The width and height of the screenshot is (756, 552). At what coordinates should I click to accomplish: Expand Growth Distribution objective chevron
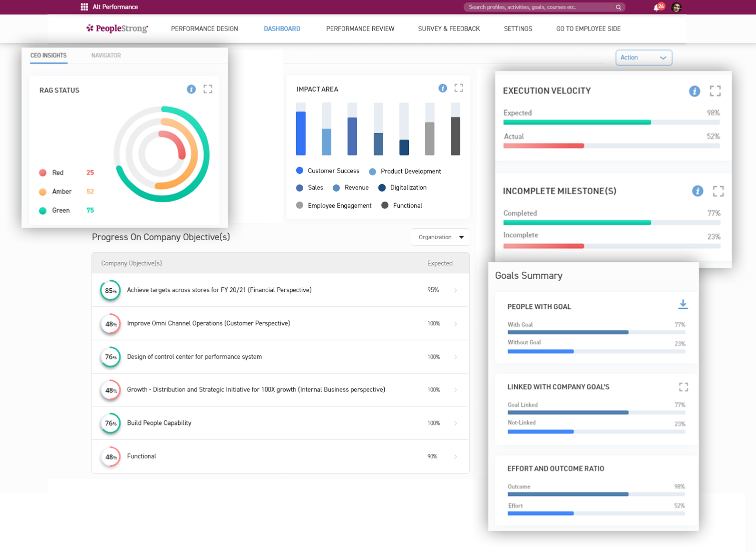[456, 390]
